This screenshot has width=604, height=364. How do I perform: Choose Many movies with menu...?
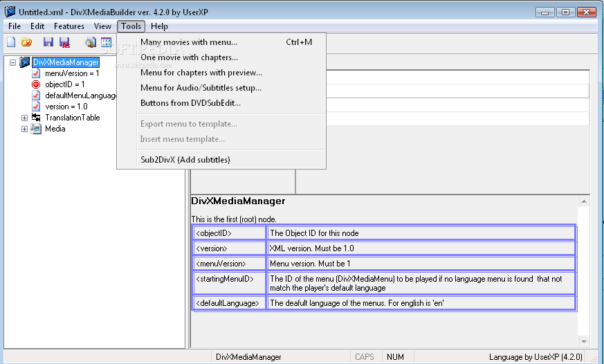[221, 42]
